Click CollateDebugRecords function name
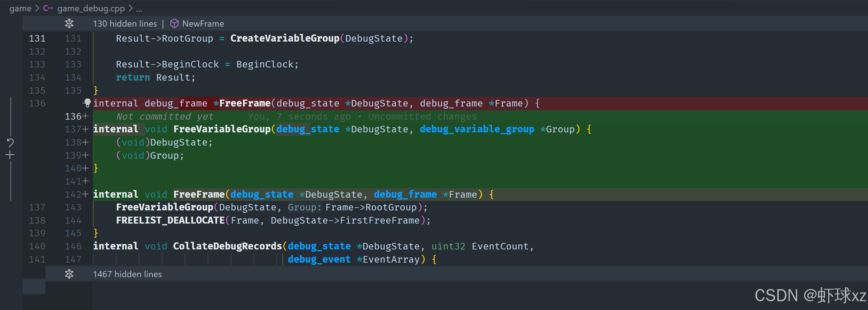 (x=227, y=246)
